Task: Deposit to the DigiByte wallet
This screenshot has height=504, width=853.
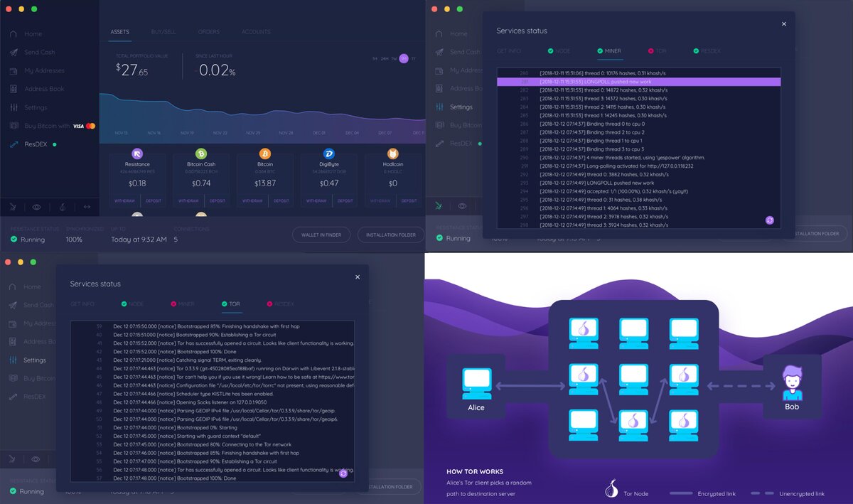Action: point(345,200)
